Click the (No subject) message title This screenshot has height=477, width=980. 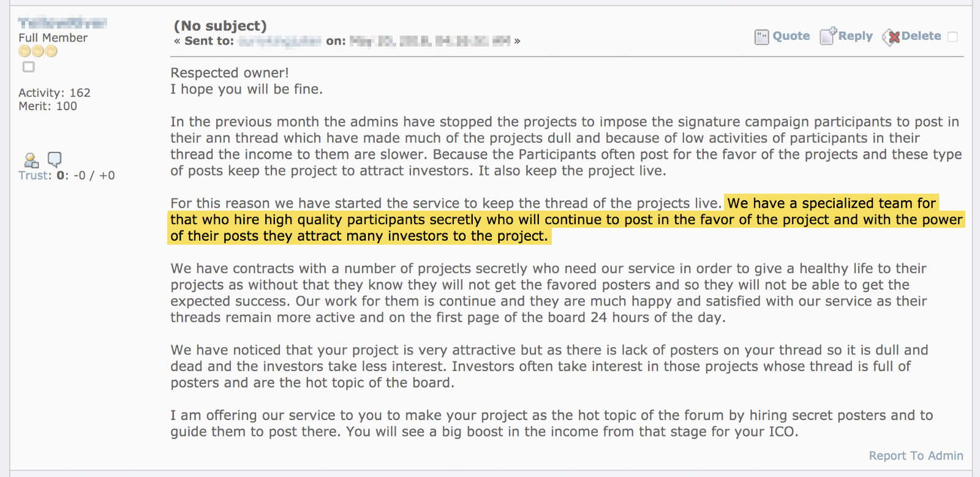point(220,26)
